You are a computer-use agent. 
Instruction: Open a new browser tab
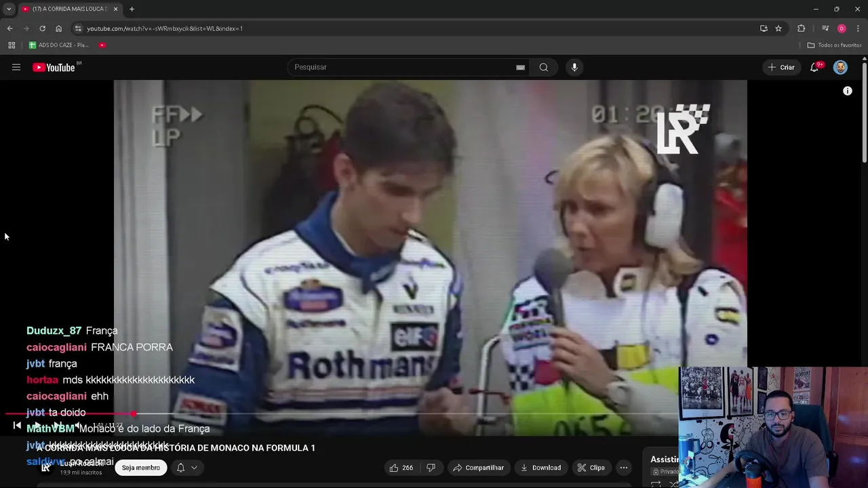coord(132,9)
